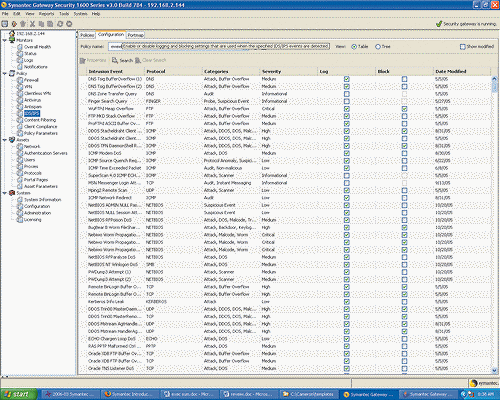Toggle Log checkbox for DNS Zone Transfer Query
The width and height of the screenshot is (500, 400).
347,94
